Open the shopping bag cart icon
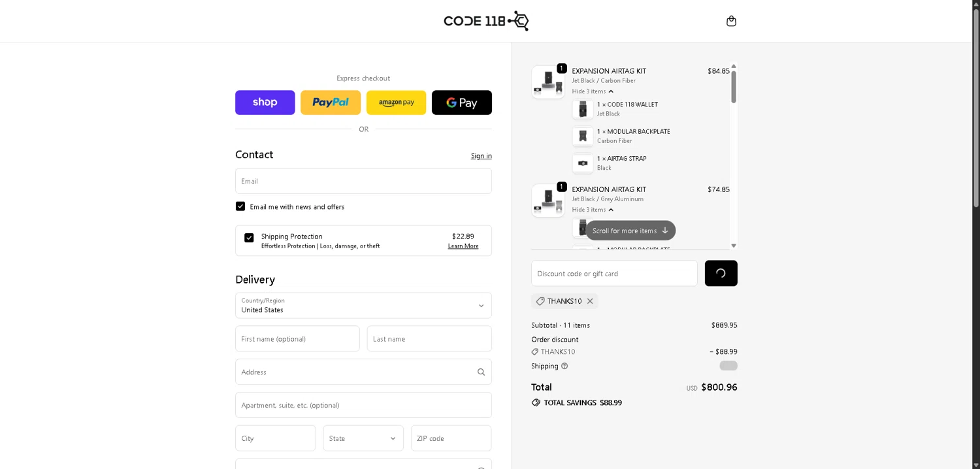 pyautogui.click(x=731, y=21)
